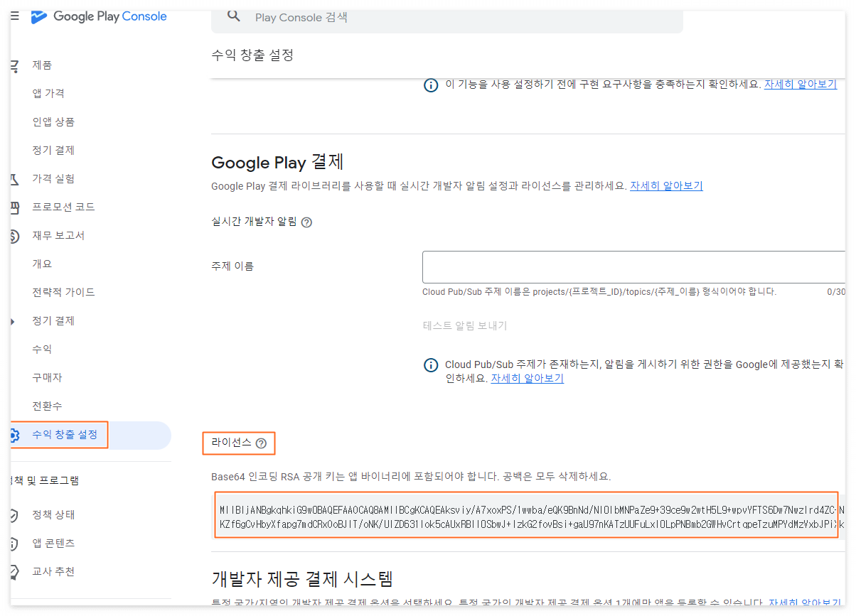The image size is (856, 616).
Task: Expand the 정기 결제 arrow under 재무 보고서
Action: [14, 321]
